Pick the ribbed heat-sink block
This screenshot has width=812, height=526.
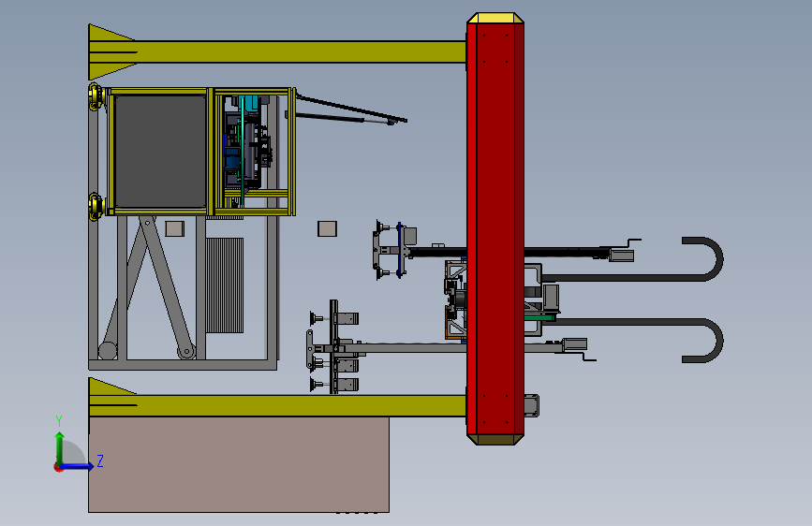tap(225, 285)
